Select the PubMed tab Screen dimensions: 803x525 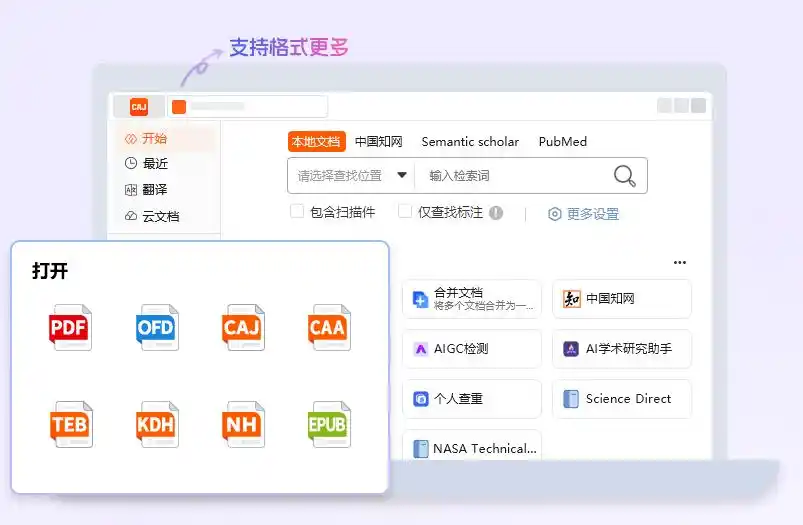pos(563,141)
